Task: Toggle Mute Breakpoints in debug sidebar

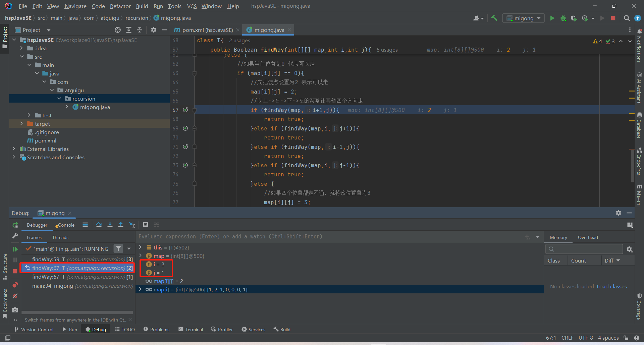Action: [15, 296]
